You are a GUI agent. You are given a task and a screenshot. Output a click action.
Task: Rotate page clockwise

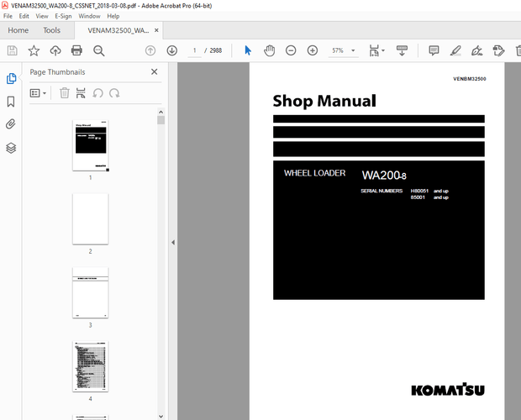[x=114, y=93]
